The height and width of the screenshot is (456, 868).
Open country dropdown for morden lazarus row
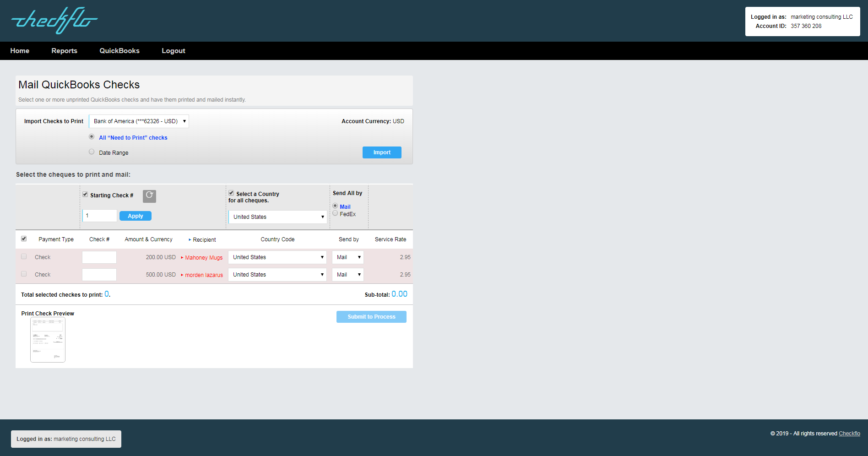[277, 275]
